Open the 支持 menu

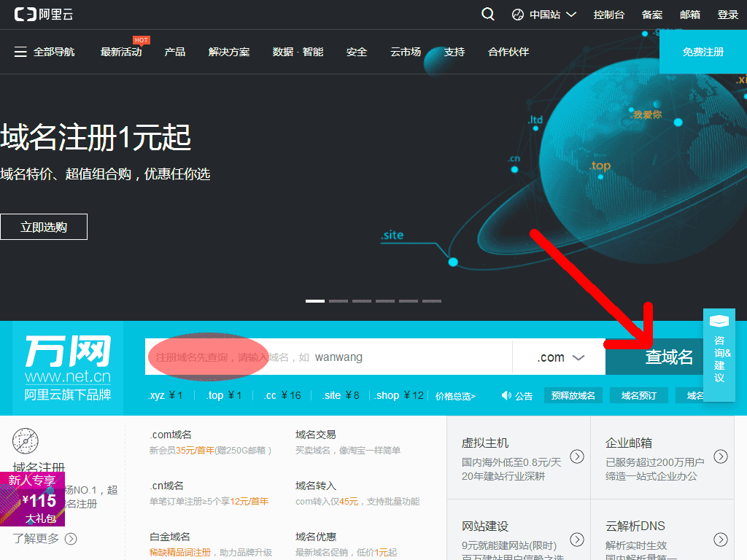pyautogui.click(x=454, y=52)
